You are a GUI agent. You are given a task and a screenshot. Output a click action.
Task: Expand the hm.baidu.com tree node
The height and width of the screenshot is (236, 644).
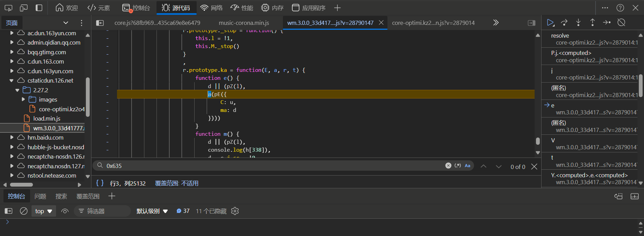(12, 138)
